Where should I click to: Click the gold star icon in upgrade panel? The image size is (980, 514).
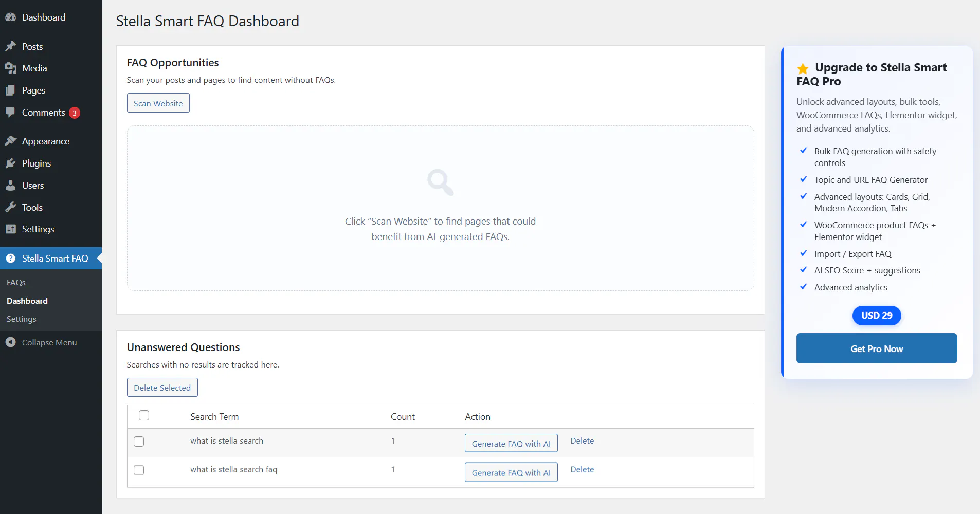click(803, 68)
